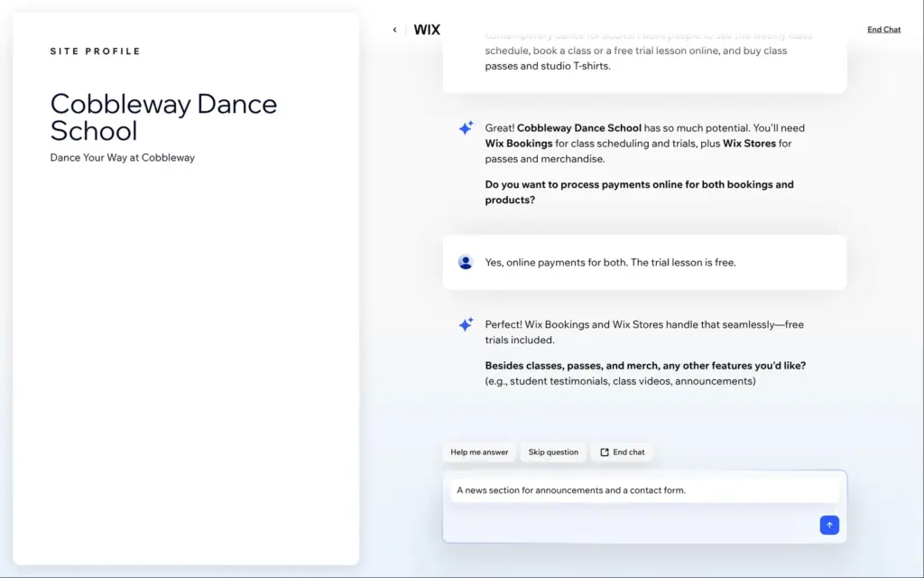Image resolution: width=924 pixels, height=578 pixels.
Task: Select sparkle icon beside 'Great! Cobbleway' message
Action: click(x=466, y=128)
